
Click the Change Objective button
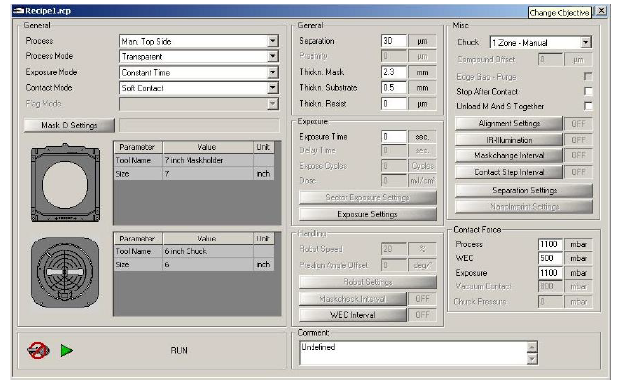pos(560,13)
